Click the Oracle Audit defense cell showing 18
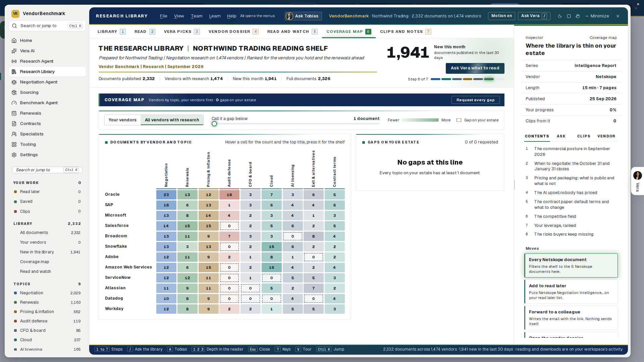The width and height of the screenshot is (644, 362). coord(229,195)
